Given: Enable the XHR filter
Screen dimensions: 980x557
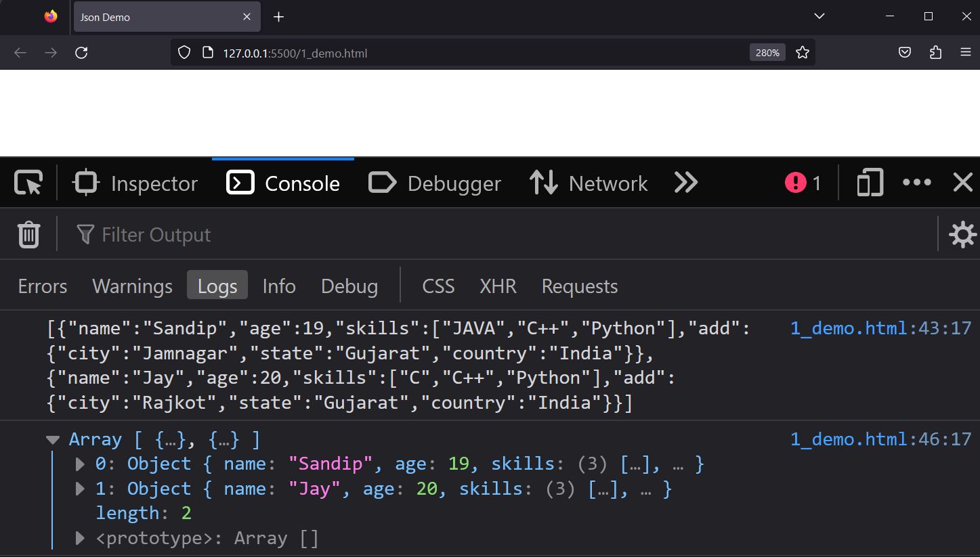Looking at the screenshot, I should 498,286.
